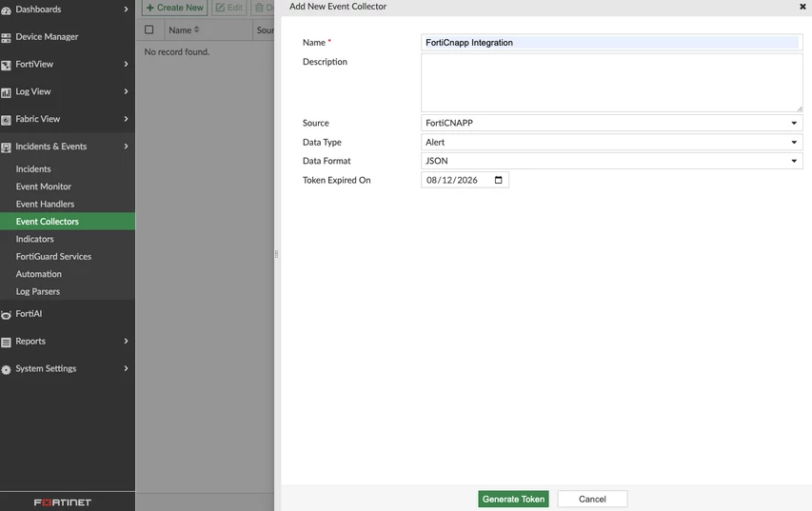
Task: Expand the Log View chevron
Action: (126, 91)
